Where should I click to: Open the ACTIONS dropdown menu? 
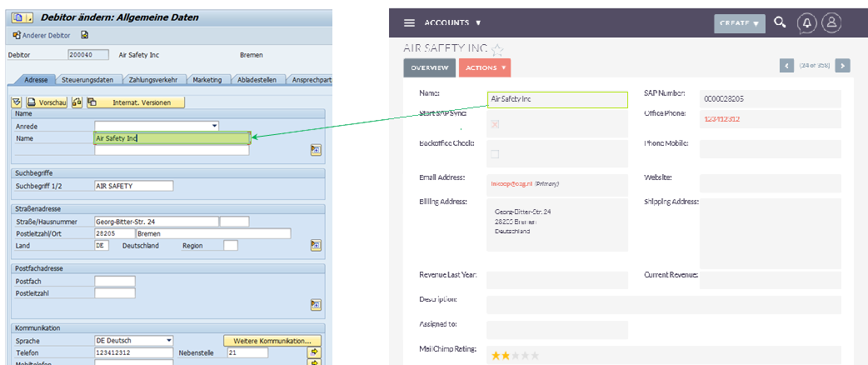(x=485, y=67)
